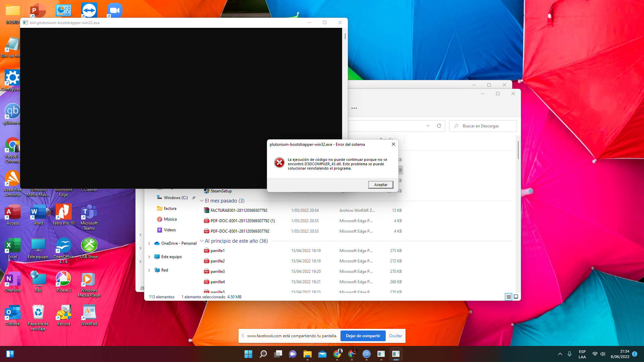644x362 pixels.
Task: Open Task View on taskbar
Action: click(x=278, y=354)
